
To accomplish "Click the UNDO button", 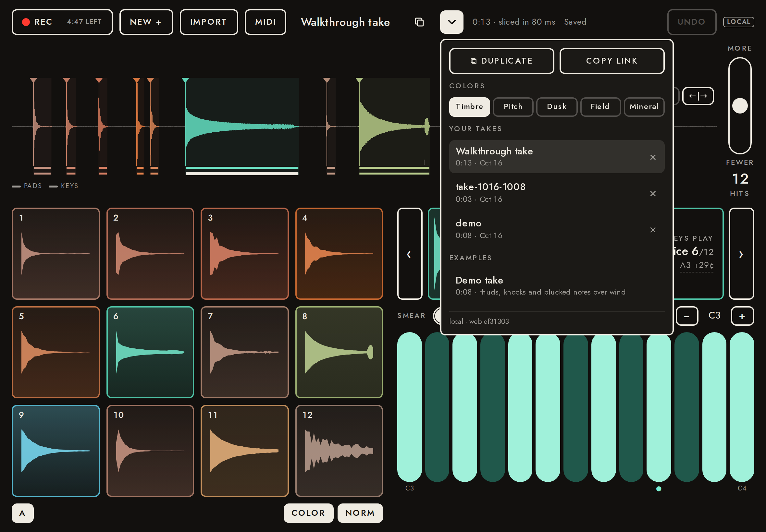I will point(692,22).
